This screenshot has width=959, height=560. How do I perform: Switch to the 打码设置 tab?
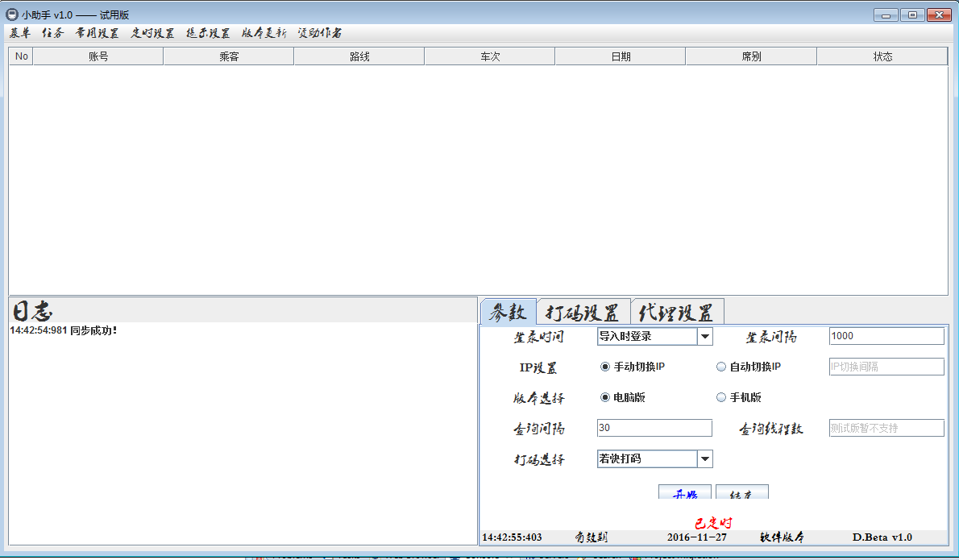pos(583,313)
